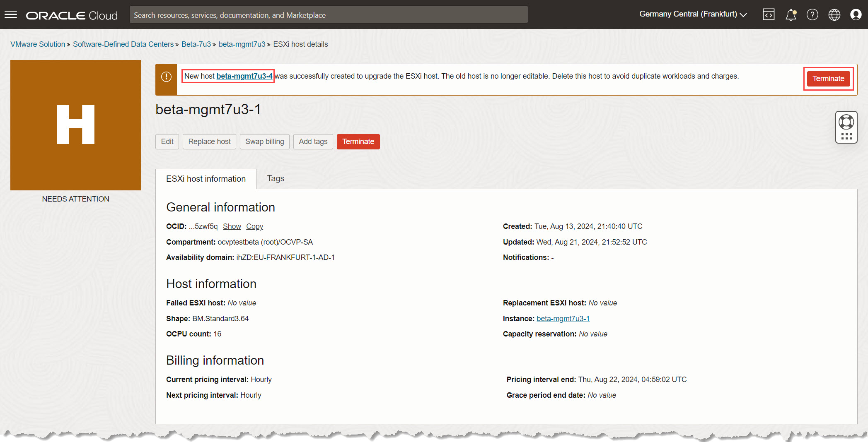868x442 pixels.
Task: Click the ESXi host details breadcrumb text
Action: [300, 44]
